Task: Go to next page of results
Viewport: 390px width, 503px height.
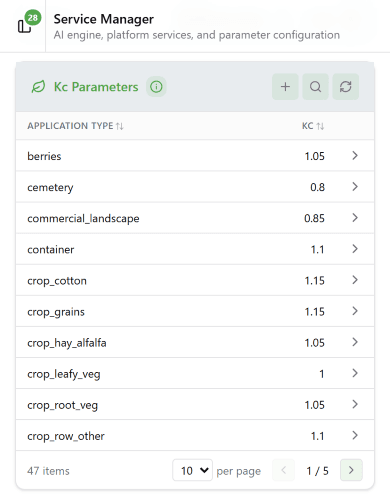Action: coord(351,470)
